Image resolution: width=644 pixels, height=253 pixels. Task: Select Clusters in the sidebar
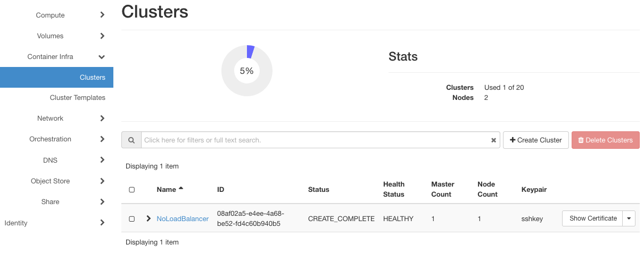click(93, 78)
